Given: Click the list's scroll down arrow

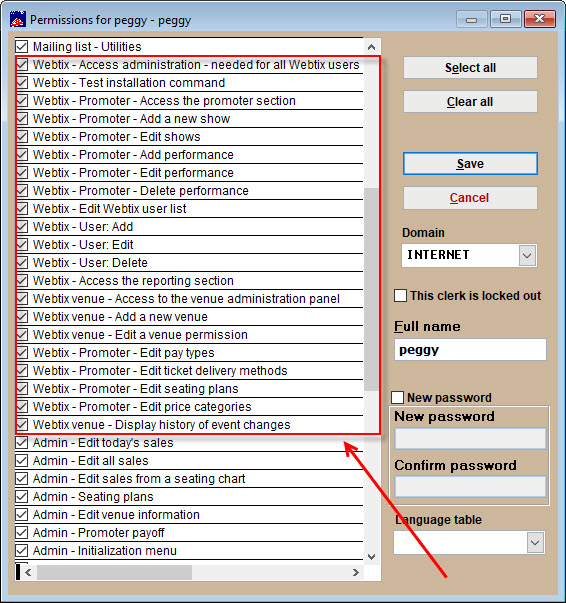Looking at the screenshot, I should click(371, 556).
